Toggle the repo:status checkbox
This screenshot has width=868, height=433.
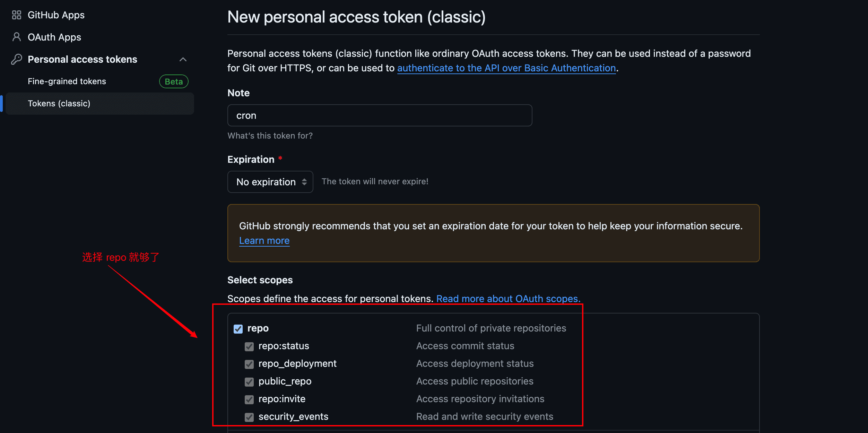[x=249, y=346]
